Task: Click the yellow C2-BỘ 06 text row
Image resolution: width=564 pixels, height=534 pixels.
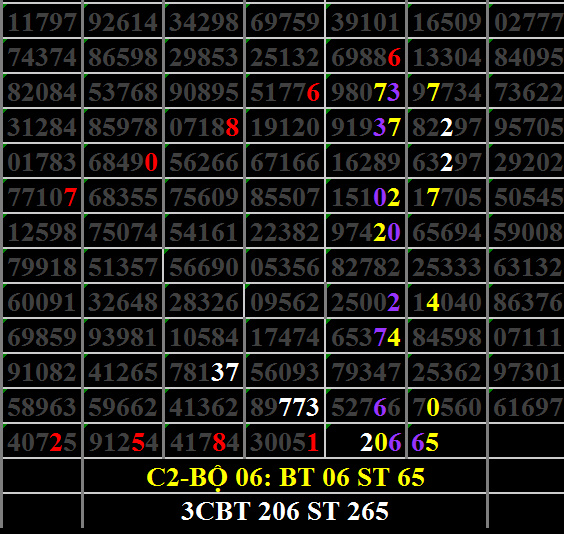Action: pyautogui.click(x=285, y=477)
